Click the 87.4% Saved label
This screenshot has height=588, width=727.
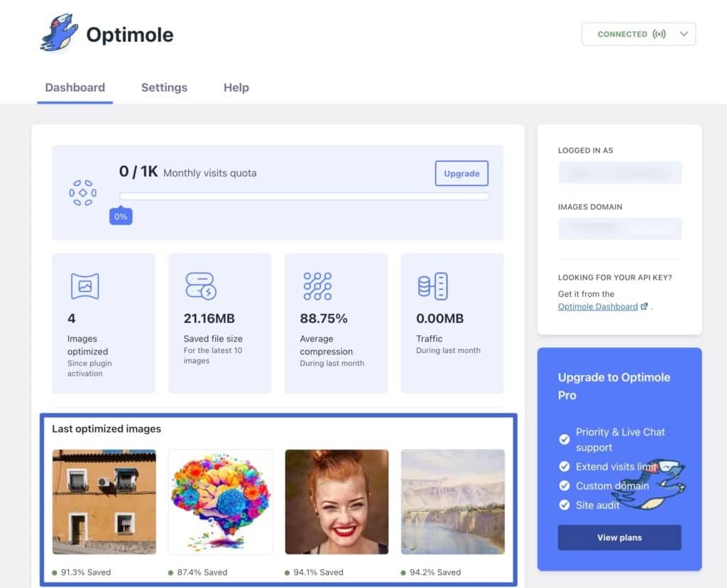tap(202, 572)
